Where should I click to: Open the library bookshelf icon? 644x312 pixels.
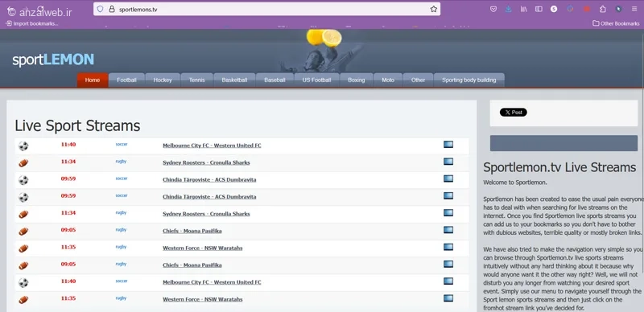coord(524,9)
